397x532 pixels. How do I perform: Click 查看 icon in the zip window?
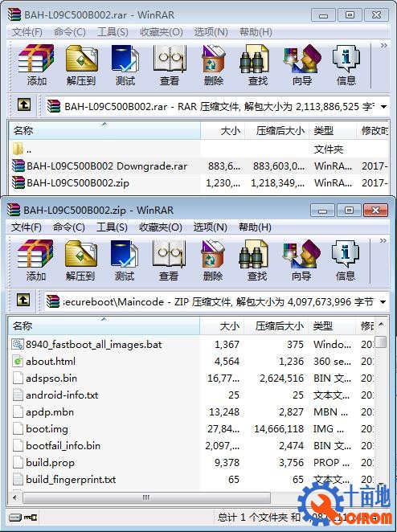[169, 254]
